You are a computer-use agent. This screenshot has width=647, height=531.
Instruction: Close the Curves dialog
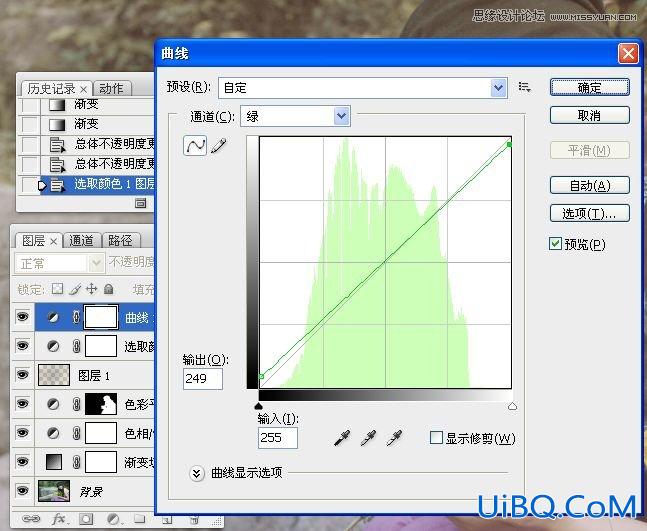click(628, 54)
